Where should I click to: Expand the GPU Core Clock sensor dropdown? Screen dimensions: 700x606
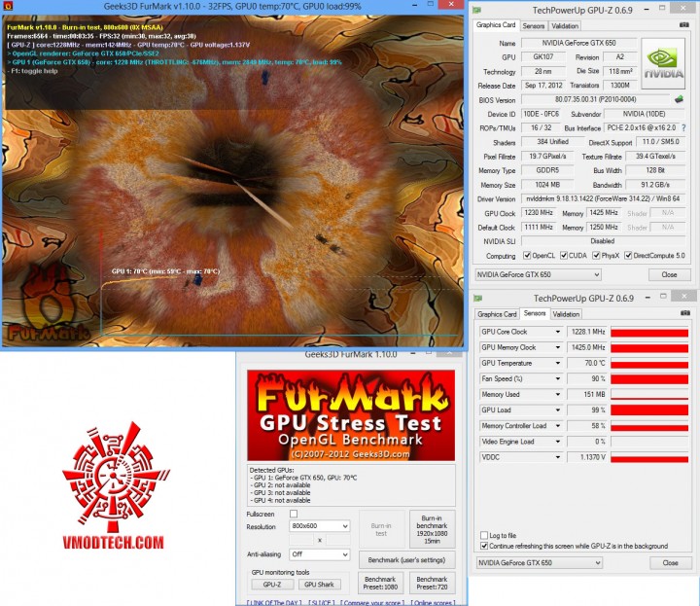(558, 332)
